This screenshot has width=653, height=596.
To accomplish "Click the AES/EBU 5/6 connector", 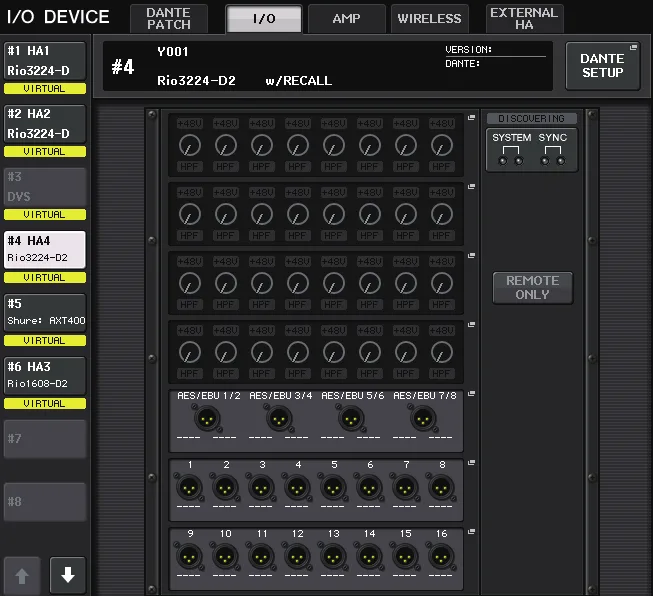I will (x=351, y=418).
